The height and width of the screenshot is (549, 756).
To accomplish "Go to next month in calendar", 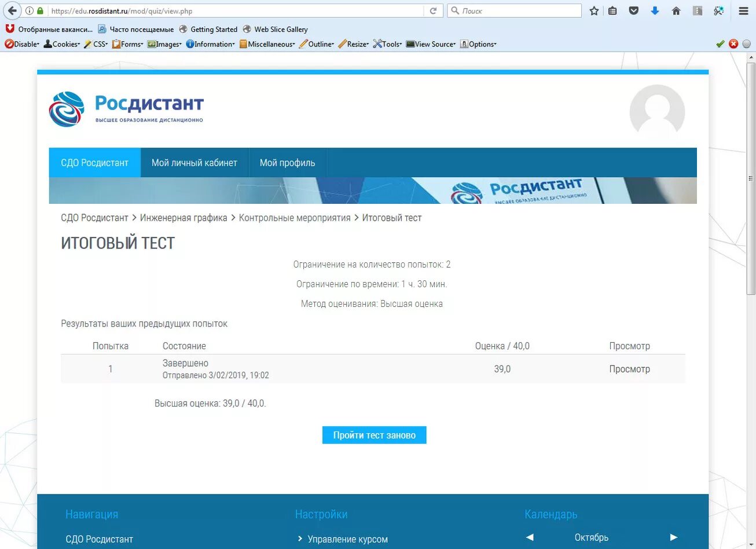I will tap(673, 537).
